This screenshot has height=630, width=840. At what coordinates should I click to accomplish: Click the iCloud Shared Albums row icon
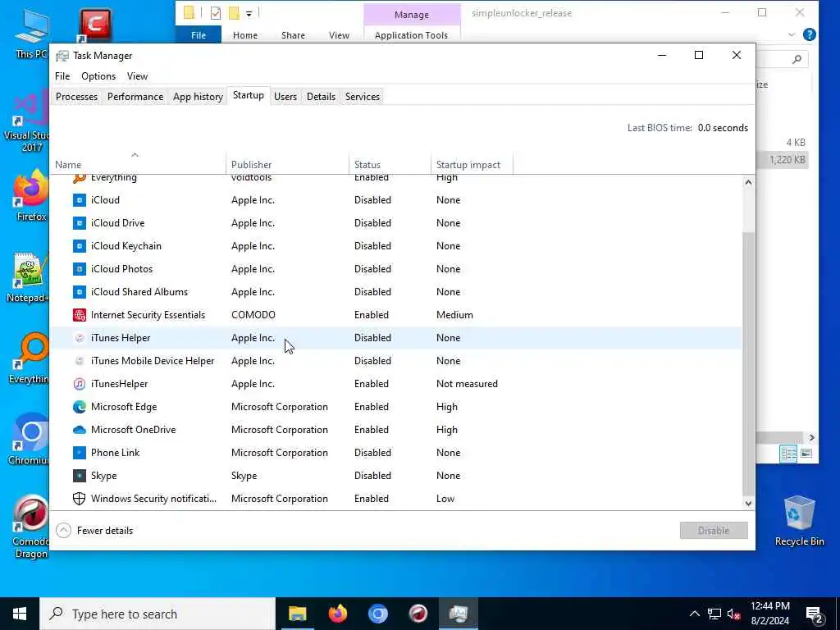80,292
